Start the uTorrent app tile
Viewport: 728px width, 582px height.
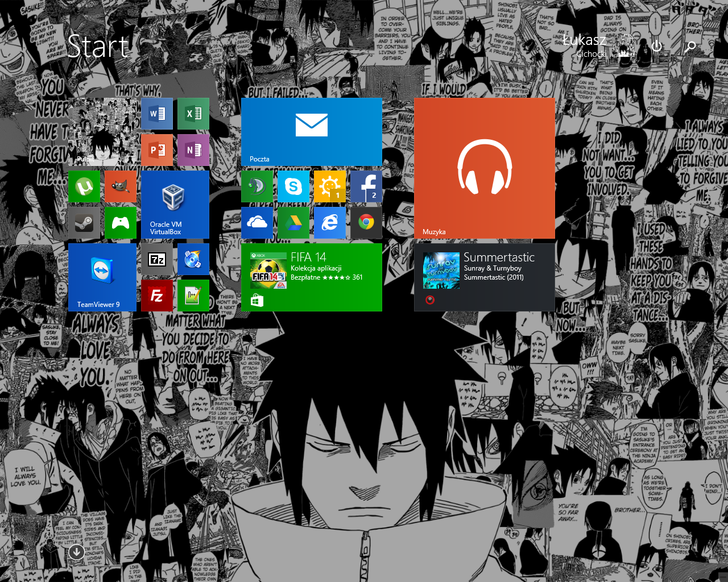point(84,186)
